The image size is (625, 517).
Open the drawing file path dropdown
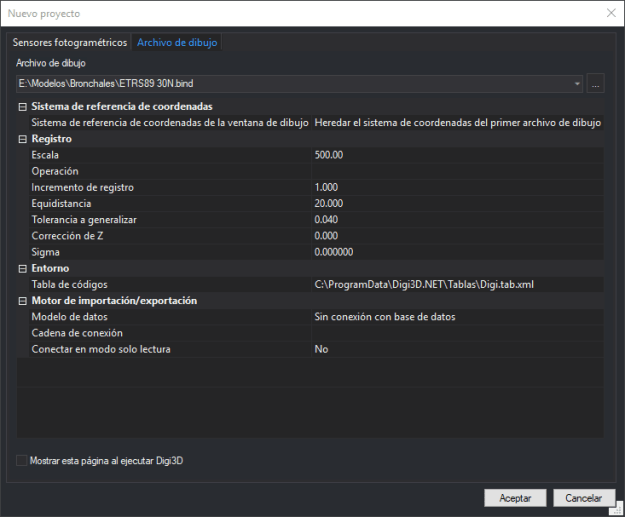pos(578,84)
